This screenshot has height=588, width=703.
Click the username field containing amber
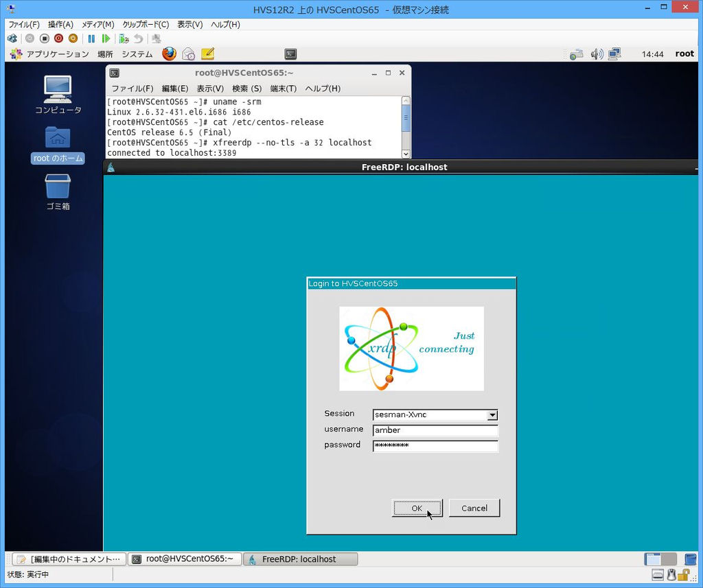[x=435, y=430]
